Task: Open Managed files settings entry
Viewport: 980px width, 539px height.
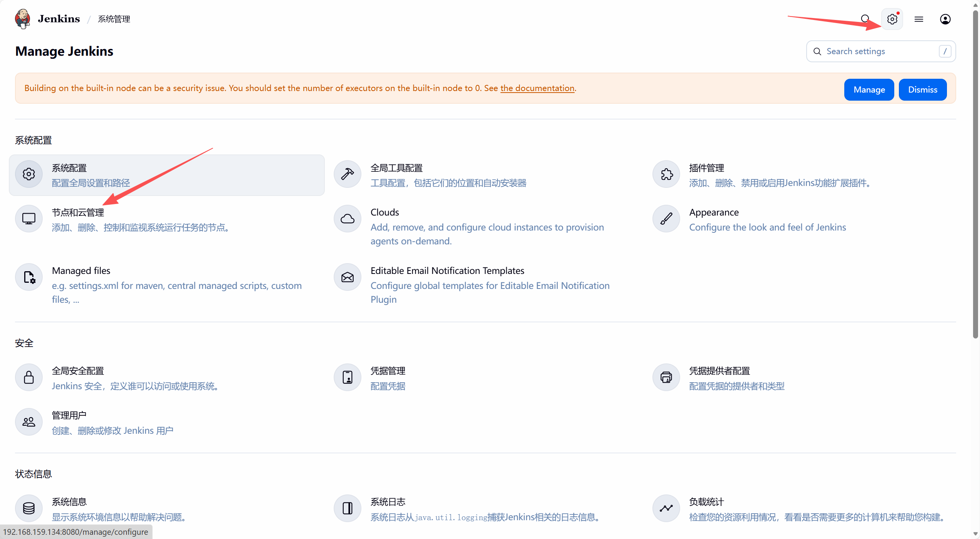Action: click(x=81, y=270)
